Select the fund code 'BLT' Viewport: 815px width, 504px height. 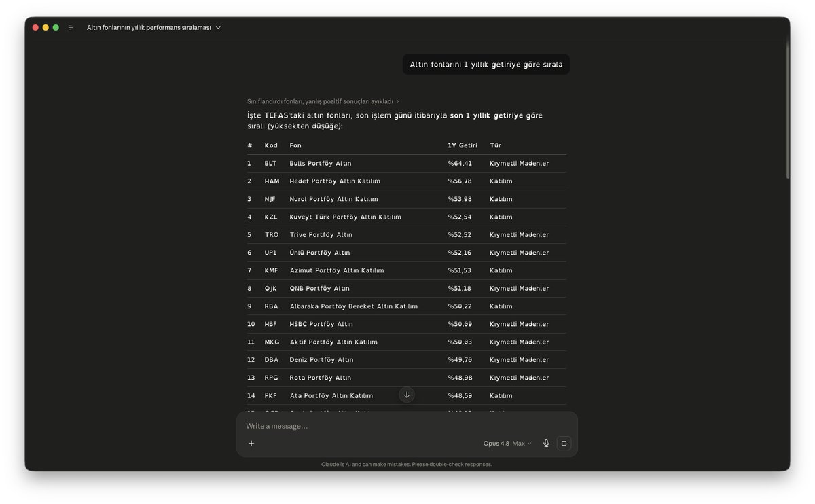(270, 164)
